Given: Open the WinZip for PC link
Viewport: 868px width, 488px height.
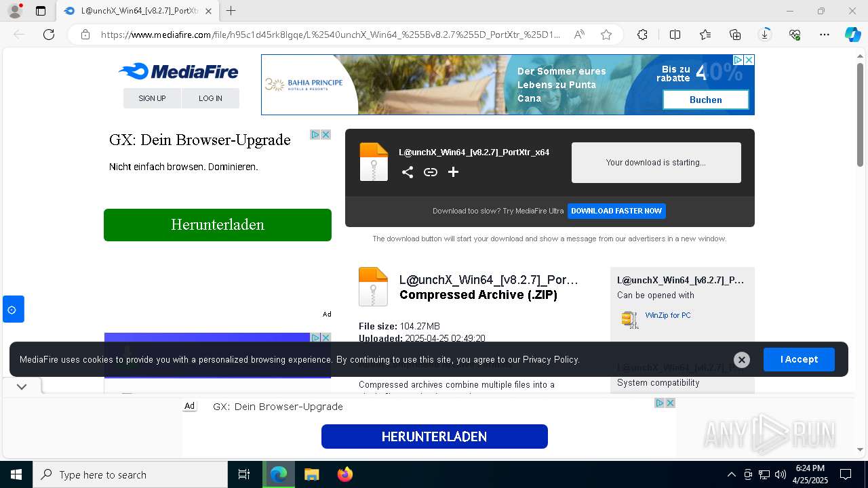Looking at the screenshot, I should pyautogui.click(x=668, y=315).
